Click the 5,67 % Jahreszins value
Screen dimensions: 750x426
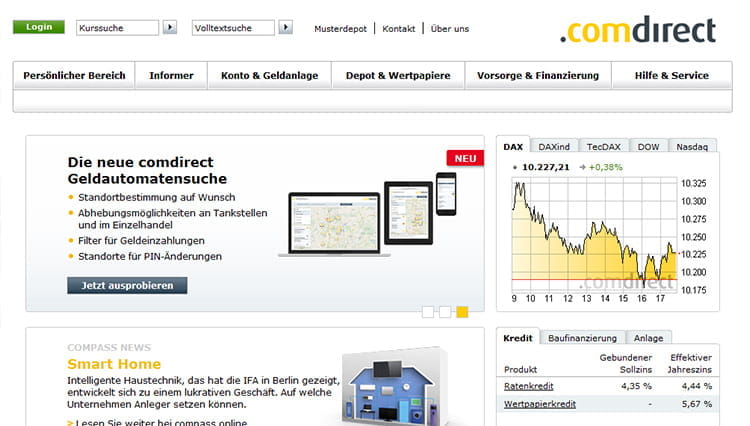tap(697, 404)
